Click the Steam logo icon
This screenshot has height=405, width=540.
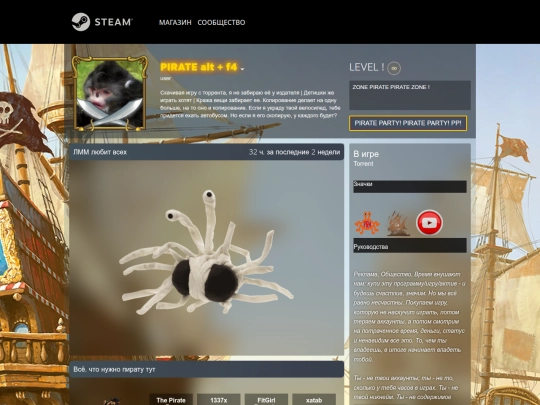(x=81, y=22)
